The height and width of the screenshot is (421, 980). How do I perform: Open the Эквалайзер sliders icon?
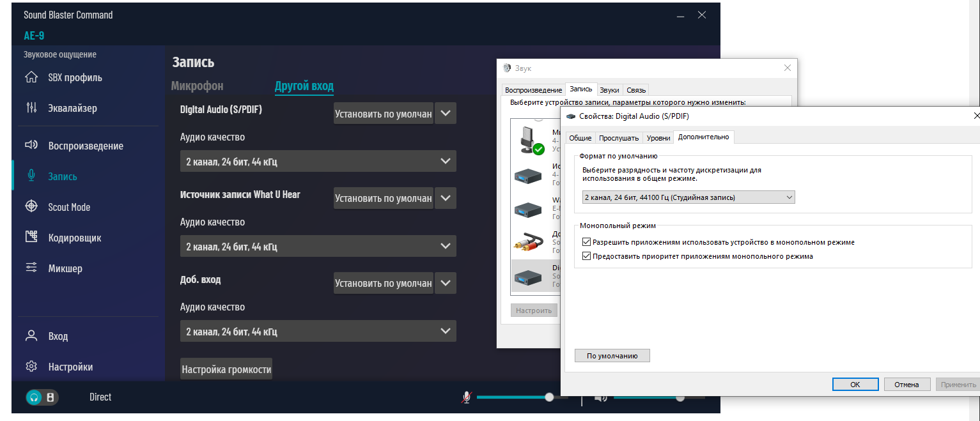(31, 108)
